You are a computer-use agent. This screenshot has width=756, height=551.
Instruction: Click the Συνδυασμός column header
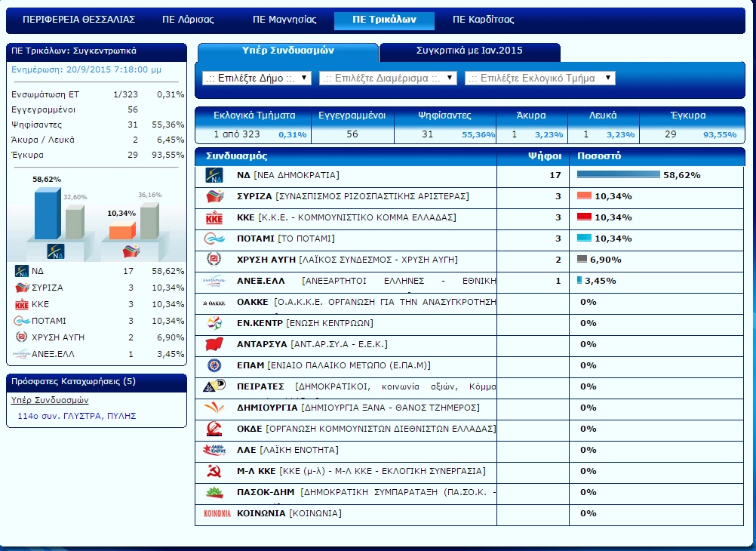pos(236,156)
